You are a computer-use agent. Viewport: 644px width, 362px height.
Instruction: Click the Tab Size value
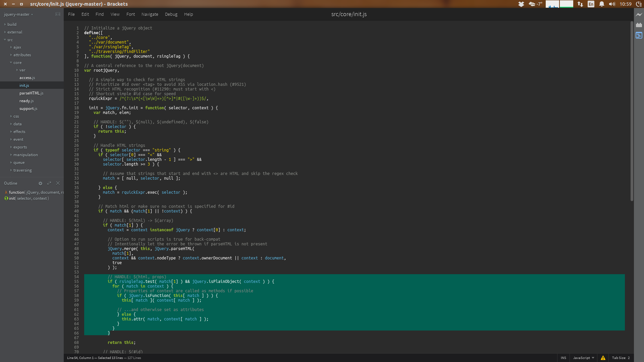coord(629,358)
